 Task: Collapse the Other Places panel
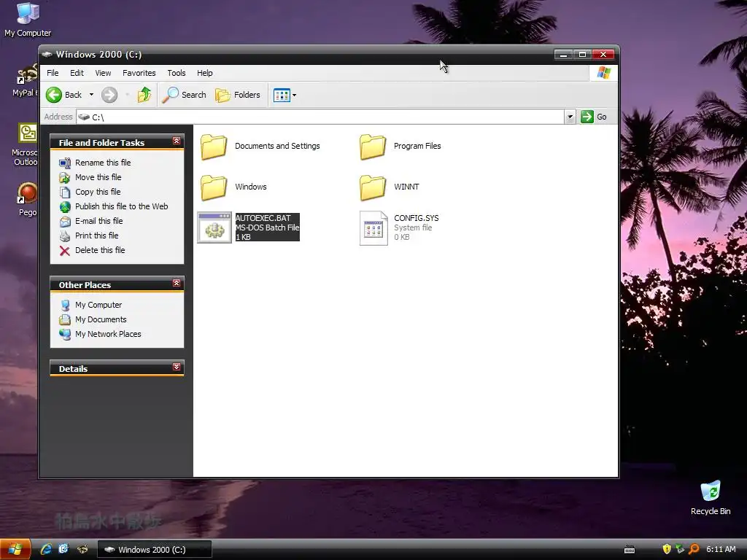(x=177, y=284)
